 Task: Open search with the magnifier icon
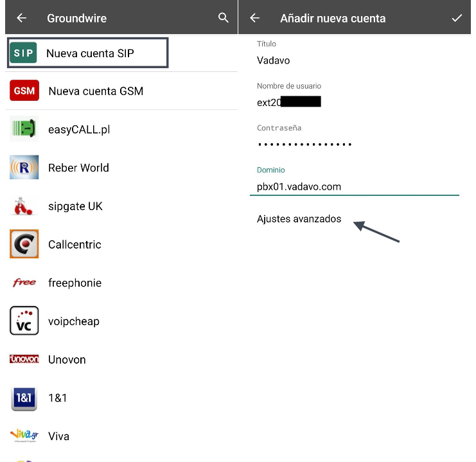tap(223, 18)
